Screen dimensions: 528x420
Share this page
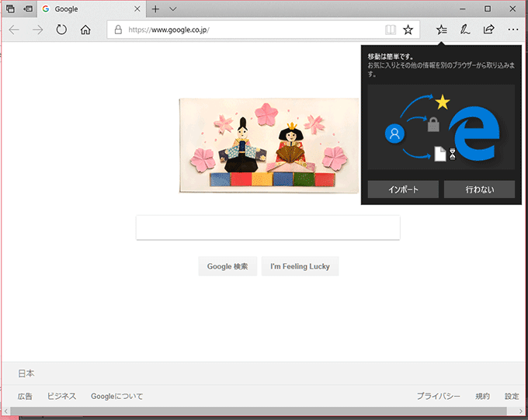click(489, 30)
